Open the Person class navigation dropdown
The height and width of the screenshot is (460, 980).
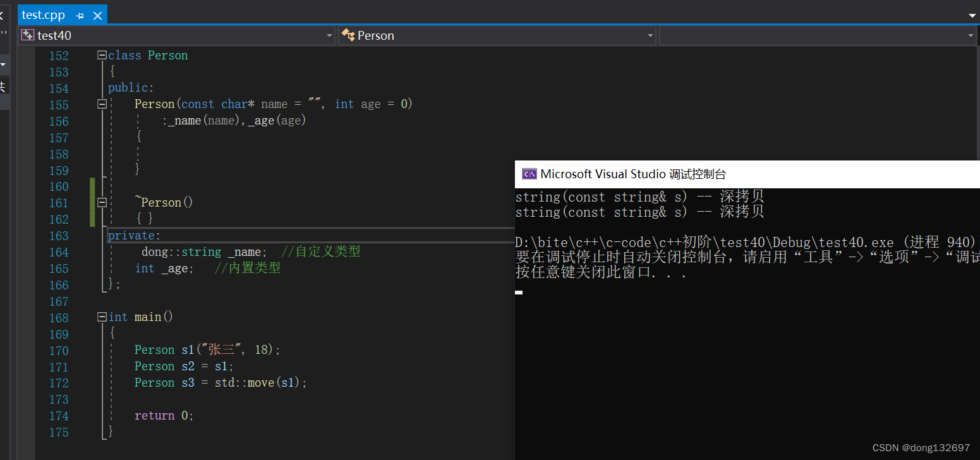[x=497, y=35]
